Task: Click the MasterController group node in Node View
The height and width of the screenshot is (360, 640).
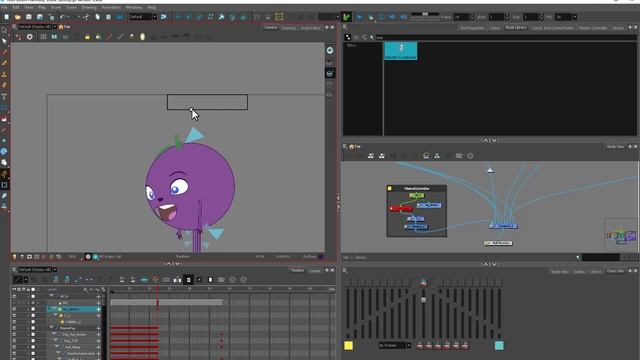Action: click(417, 211)
